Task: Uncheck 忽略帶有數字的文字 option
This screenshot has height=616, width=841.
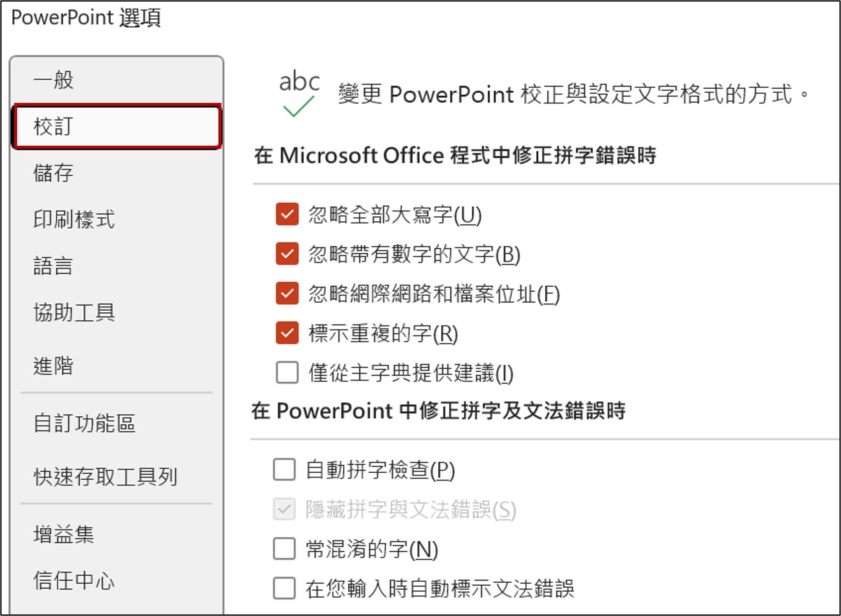Action: (x=287, y=254)
